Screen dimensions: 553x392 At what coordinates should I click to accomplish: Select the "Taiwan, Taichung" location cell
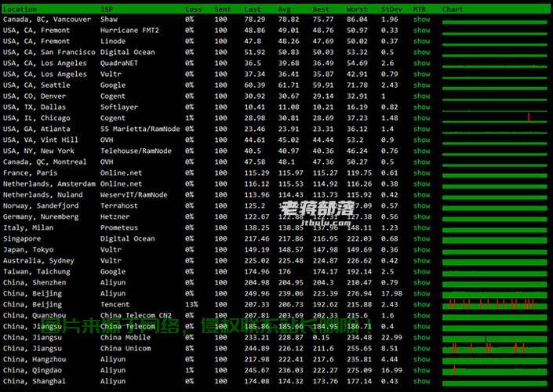click(x=37, y=271)
